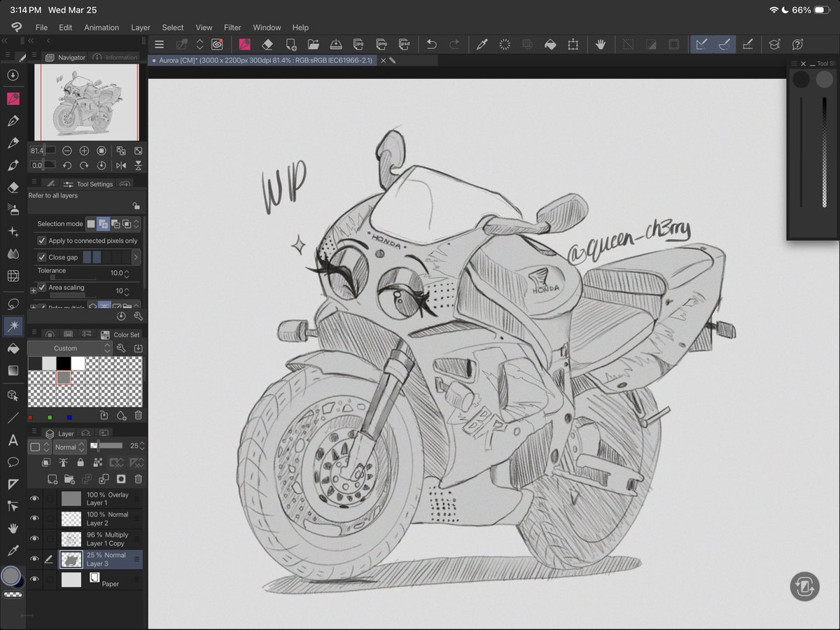Select the Gradient tool
This screenshot has width=840, height=630.
coord(13,370)
